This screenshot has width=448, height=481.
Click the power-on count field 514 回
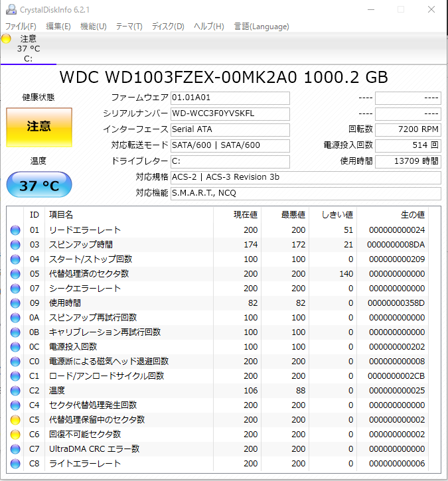408,146
